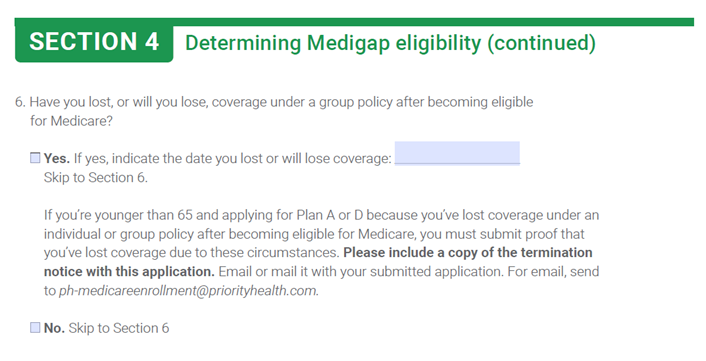
Task: Click the 'for Medicare?' question line
Action: click(71, 121)
